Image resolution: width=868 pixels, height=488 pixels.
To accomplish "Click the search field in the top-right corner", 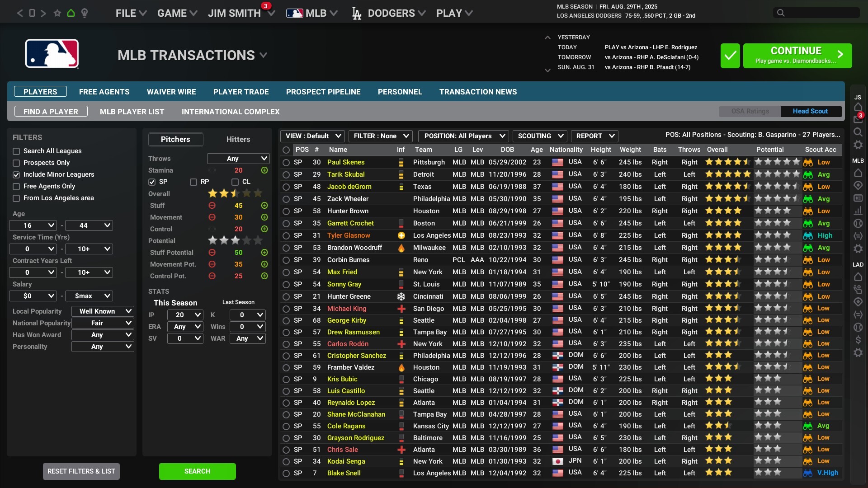I will 816,13.
